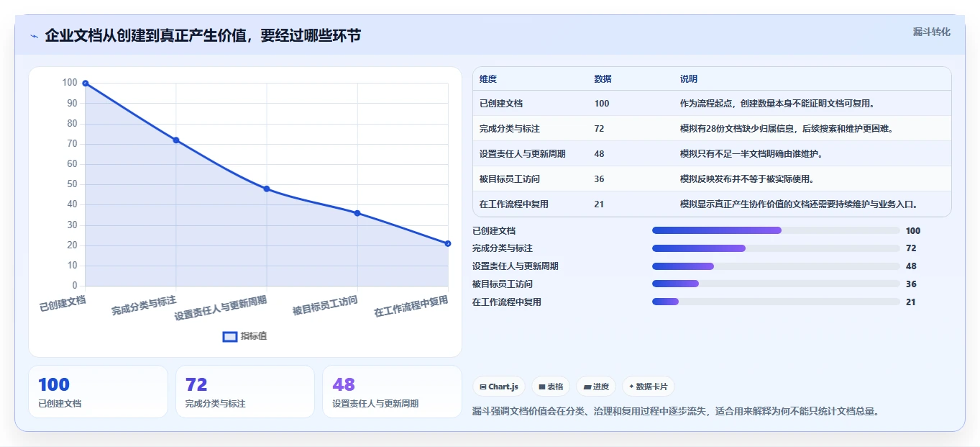Click the 设置责任人与更新周期 x-axis label on chart
Image resolution: width=980 pixels, height=447 pixels.
click(221, 308)
